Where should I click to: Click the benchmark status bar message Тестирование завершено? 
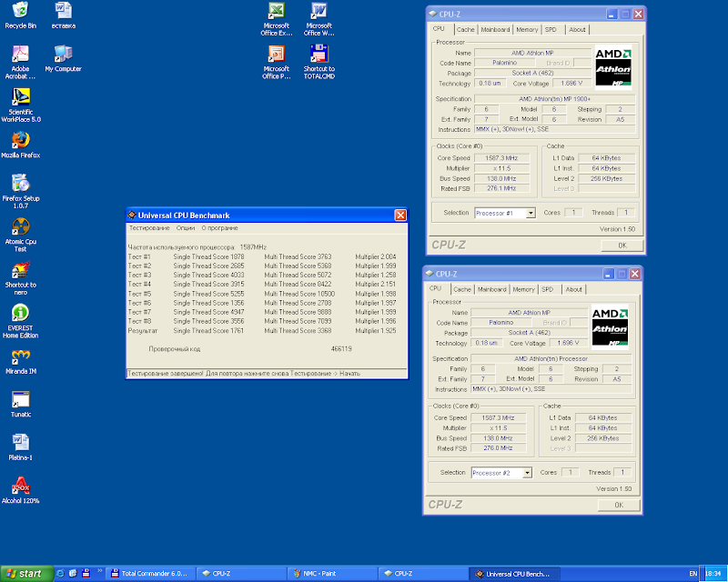tap(267, 374)
